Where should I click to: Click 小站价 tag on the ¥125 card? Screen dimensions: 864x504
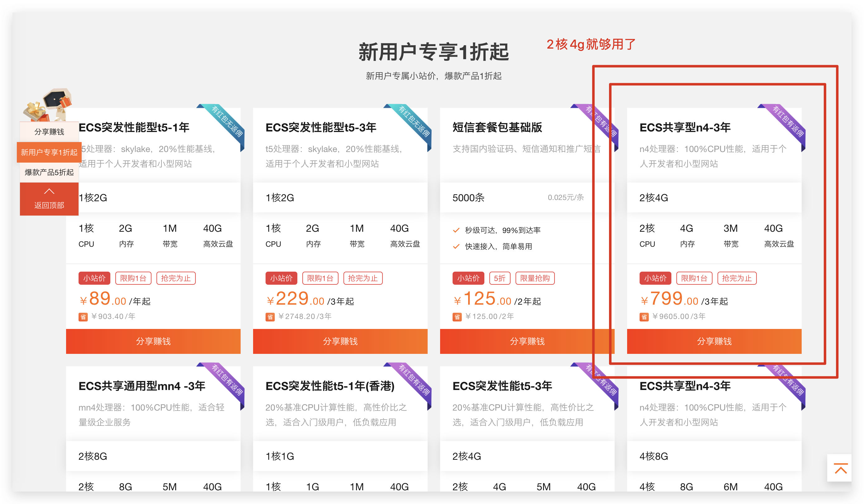tap(468, 278)
